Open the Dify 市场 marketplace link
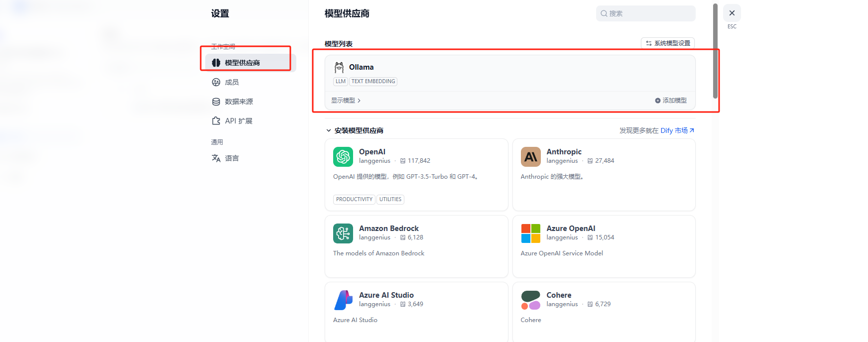Viewport: 868px width, 342px height. pyautogui.click(x=677, y=130)
